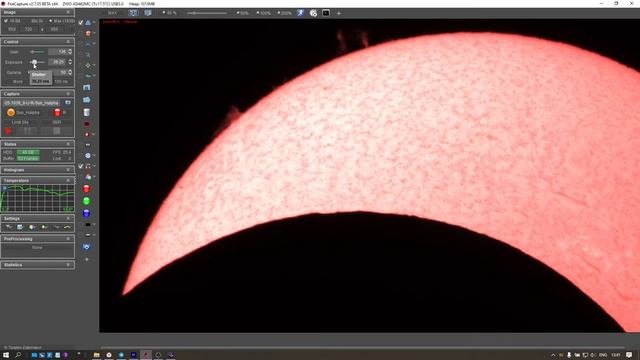Image resolution: width=640 pixels, height=360 pixels.
Task: Click the red channel ball icon
Action: 86,189
